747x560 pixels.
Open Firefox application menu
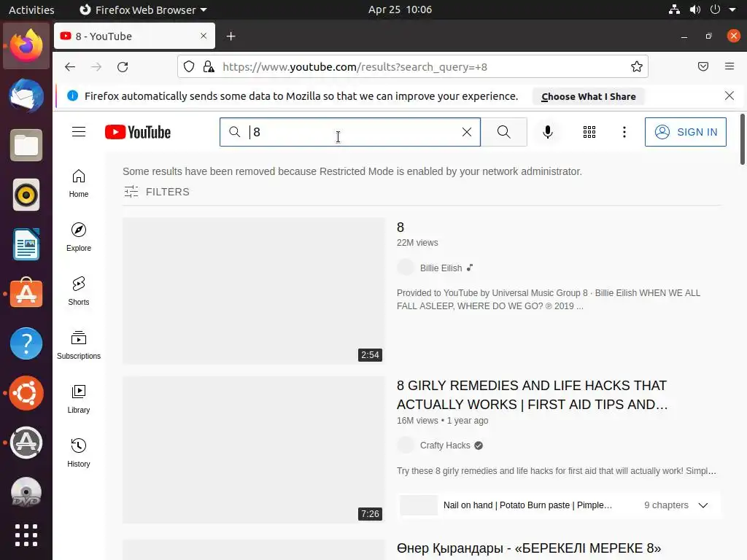[x=729, y=66]
